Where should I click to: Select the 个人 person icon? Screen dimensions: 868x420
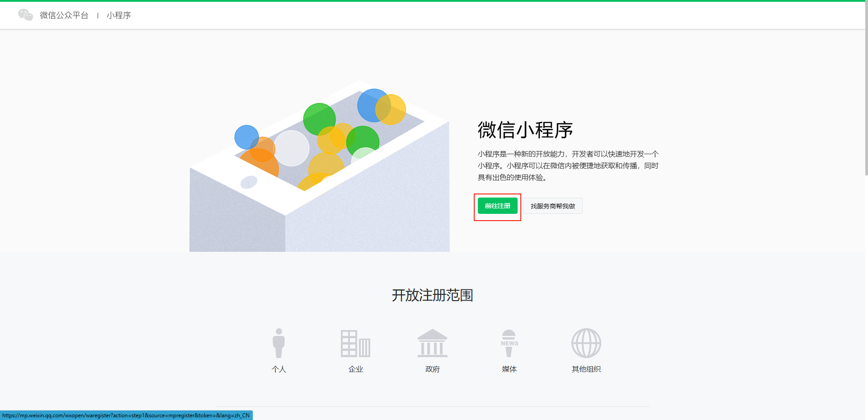pyautogui.click(x=279, y=343)
